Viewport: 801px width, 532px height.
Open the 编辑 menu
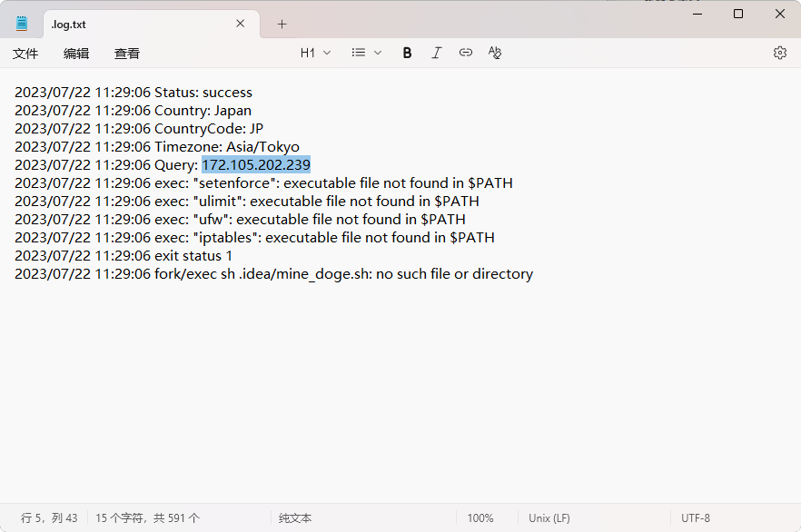point(76,53)
